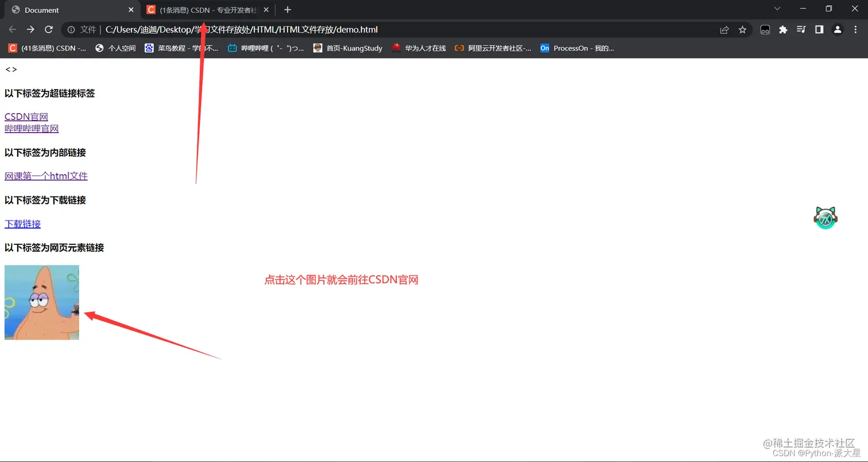The width and height of the screenshot is (868, 462).
Task: Open the 阿里云开发者社区 bookmark
Action: [493, 48]
